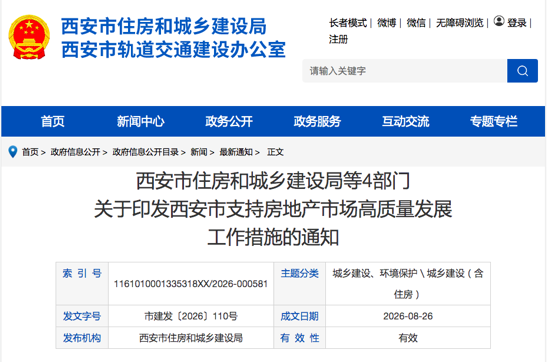This screenshot has height=362, width=547.
Task: Click the 注册 link
Action: (338, 39)
